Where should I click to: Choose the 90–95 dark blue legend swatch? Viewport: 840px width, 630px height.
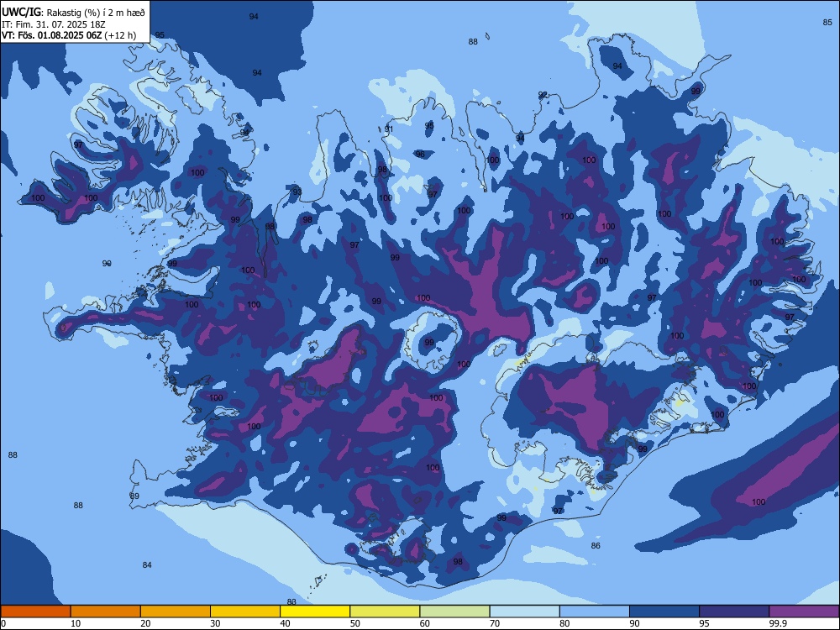(x=664, y=612)
